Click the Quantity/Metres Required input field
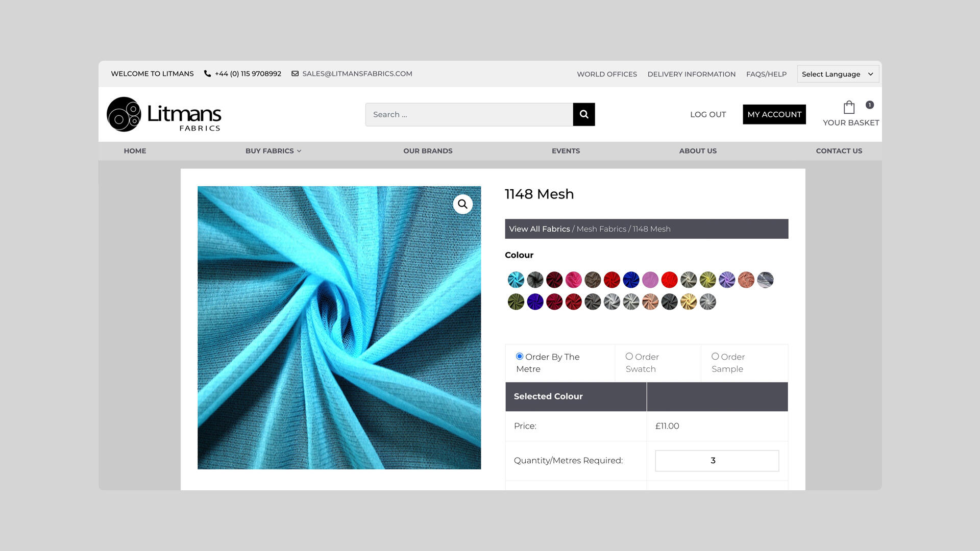This screenshot has width=980, height=551. [x=717, y=461]
